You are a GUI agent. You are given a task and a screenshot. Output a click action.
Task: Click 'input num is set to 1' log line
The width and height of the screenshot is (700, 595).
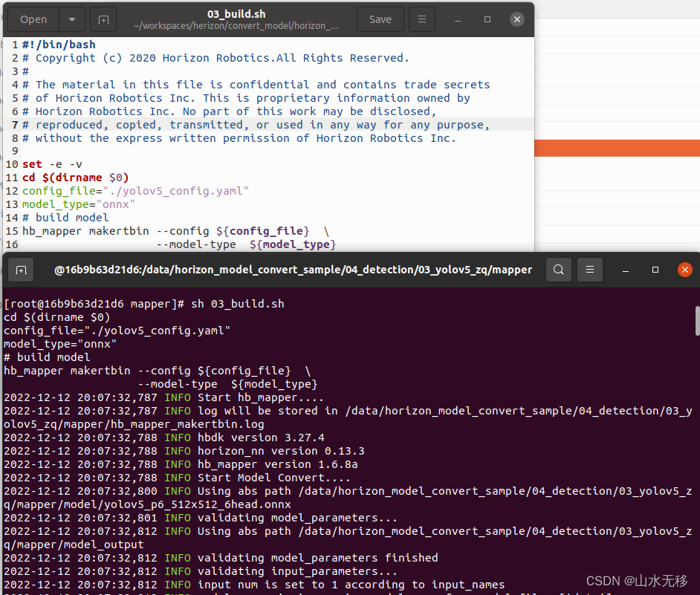(x=268, y=585)
